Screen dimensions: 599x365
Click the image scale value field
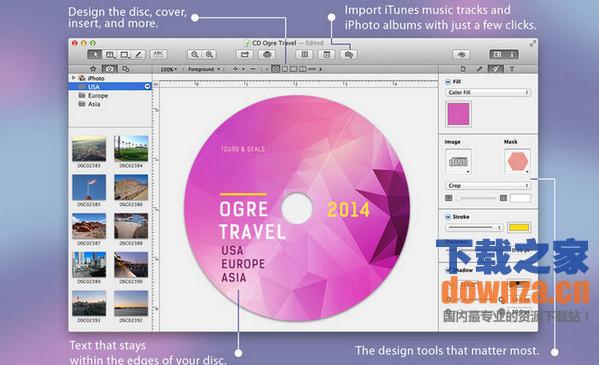point(520,198)
